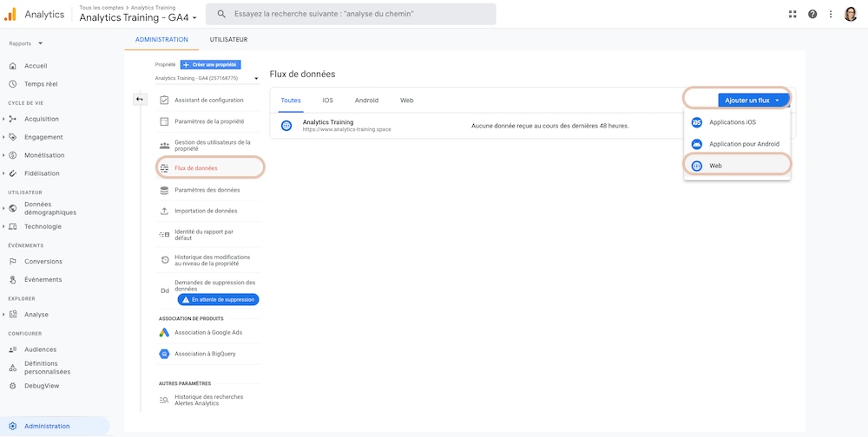Open the help question mark icon

point(812,15)
